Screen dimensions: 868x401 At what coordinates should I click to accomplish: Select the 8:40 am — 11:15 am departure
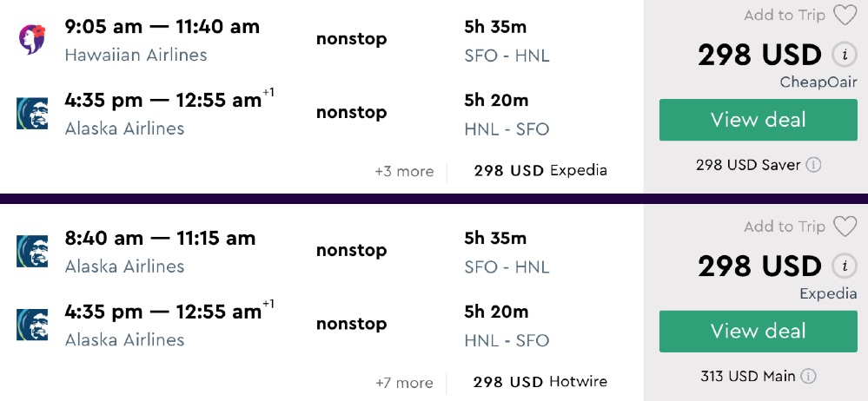coord(160,238)
